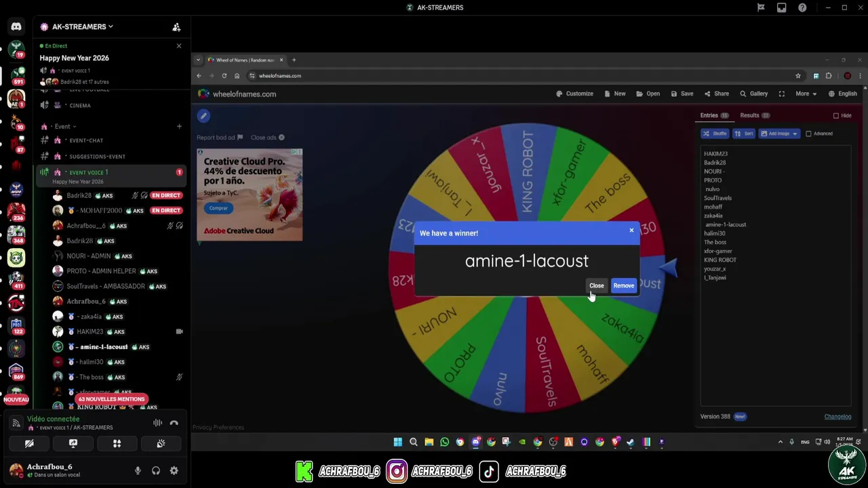
Task: Open a new browser tab
Action: [x=294, y=60]
